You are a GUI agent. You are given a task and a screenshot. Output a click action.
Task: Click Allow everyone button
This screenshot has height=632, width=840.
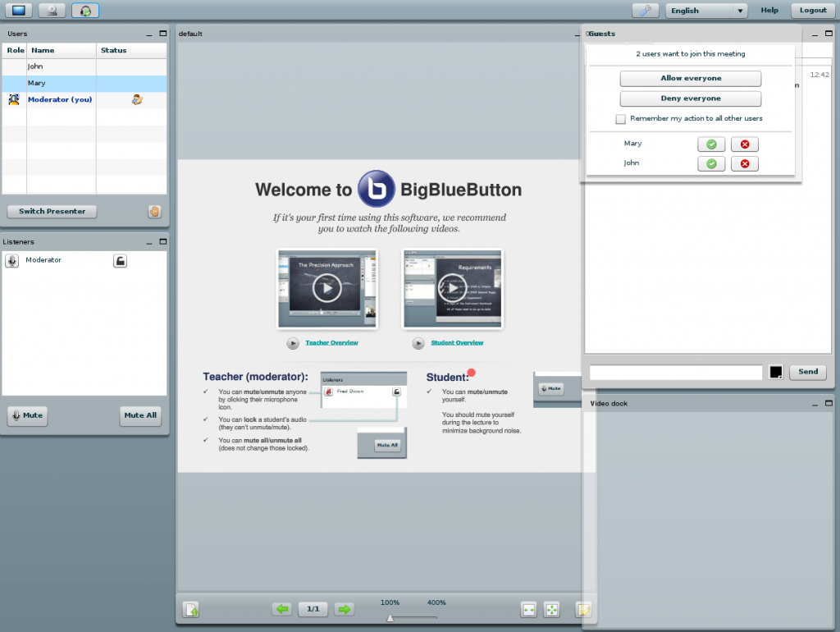[691, 79]
